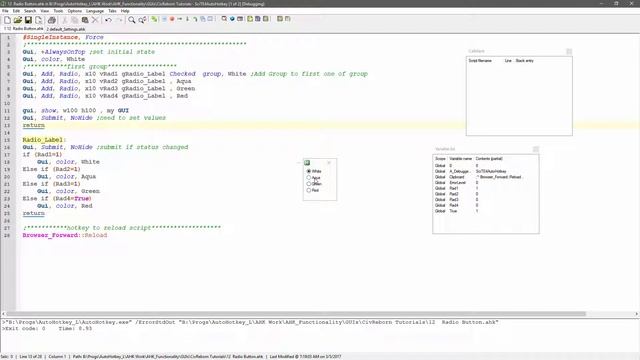
Task: Select the Rad3 row in Variable list
Action: coord(485,200)
